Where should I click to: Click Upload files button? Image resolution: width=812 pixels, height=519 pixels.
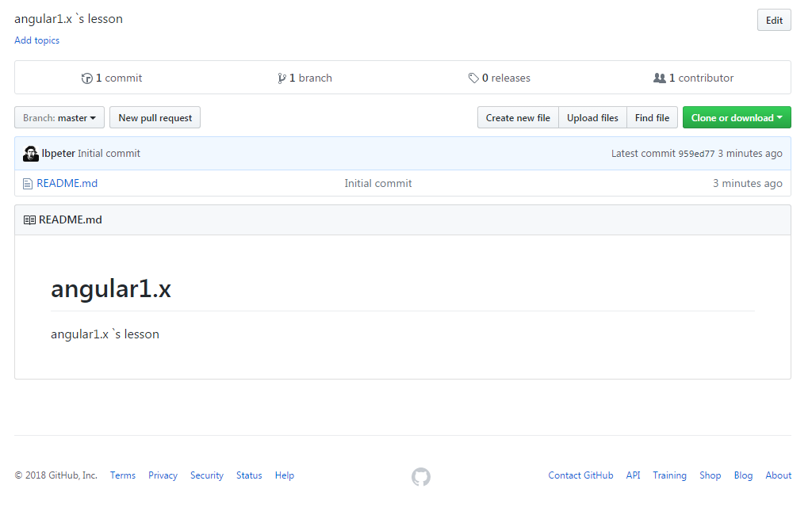point(592,117)
